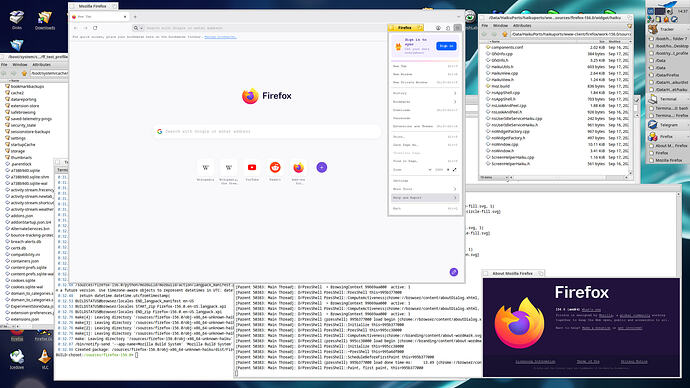Open the search engine dropdown in URL bar
This screenshot has height=388, width=690.
coord(138,28)
